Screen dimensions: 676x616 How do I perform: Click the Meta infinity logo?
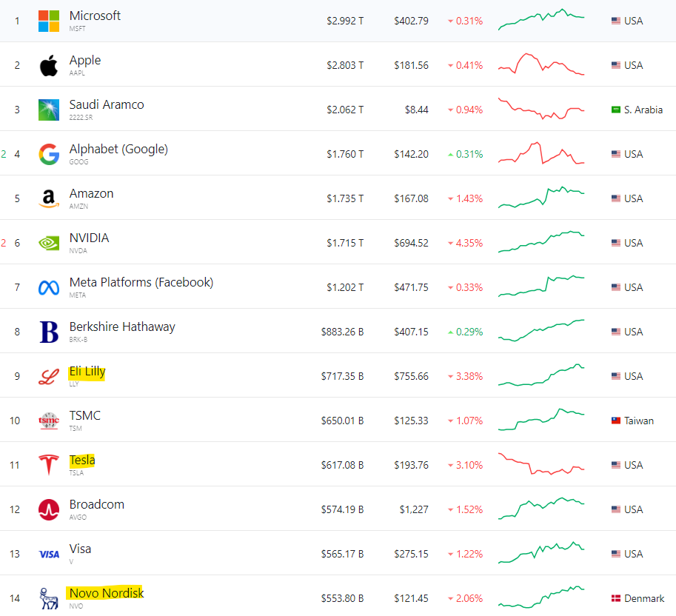(49, 287)
